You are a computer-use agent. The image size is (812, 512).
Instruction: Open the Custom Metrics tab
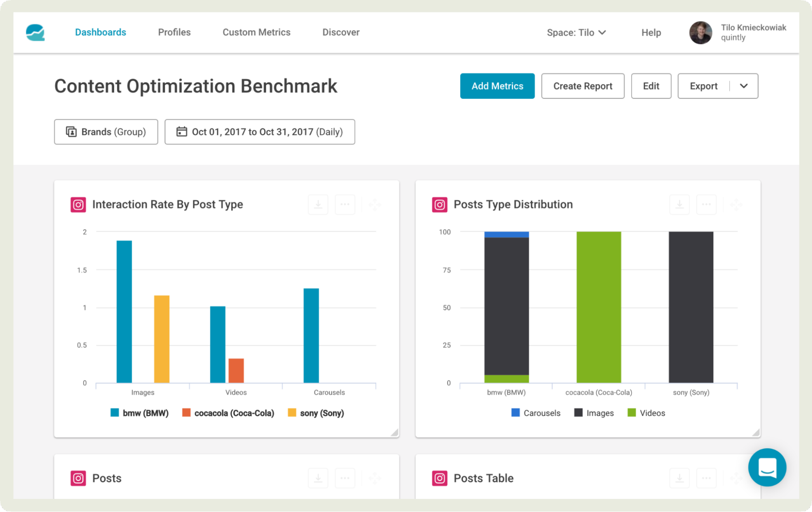pyautogui.click(x=256, y=33)
